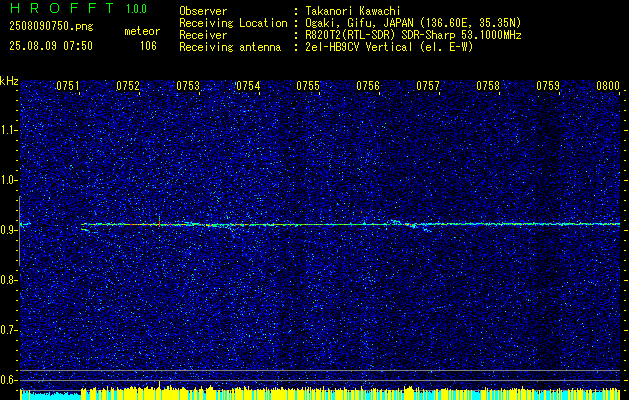Click the date 25.08.09 07:50
Image resolution: width=629 pixels, height=400 pixels.
click(51, 46)
